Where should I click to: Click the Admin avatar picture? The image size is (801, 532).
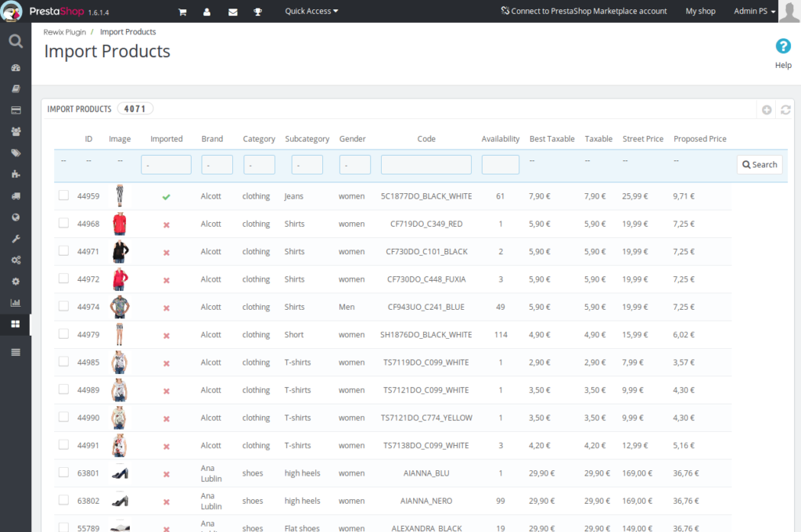789,11
